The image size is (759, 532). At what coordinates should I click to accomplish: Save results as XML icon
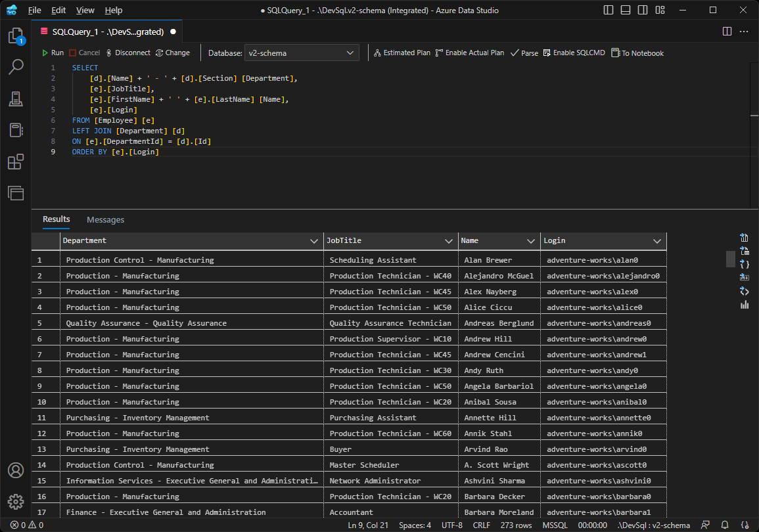tap(745, 291)
